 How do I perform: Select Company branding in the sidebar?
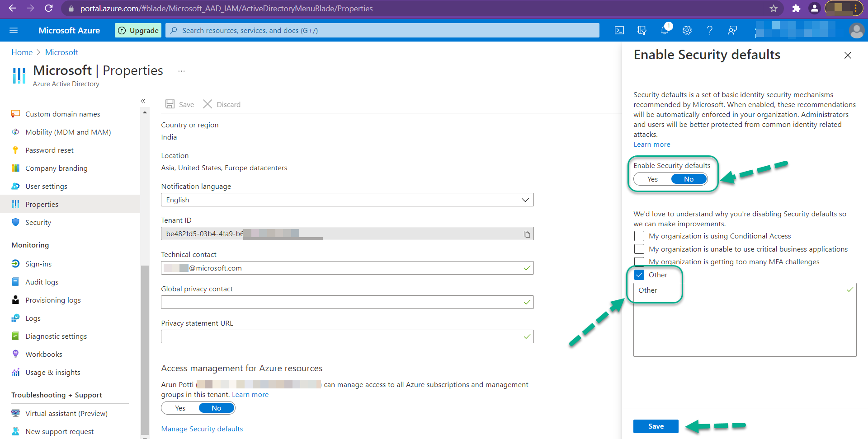point(57,168)
